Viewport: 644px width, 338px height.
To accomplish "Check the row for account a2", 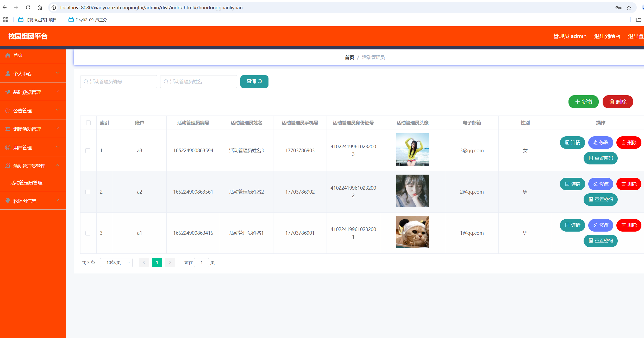I will 88,192.
